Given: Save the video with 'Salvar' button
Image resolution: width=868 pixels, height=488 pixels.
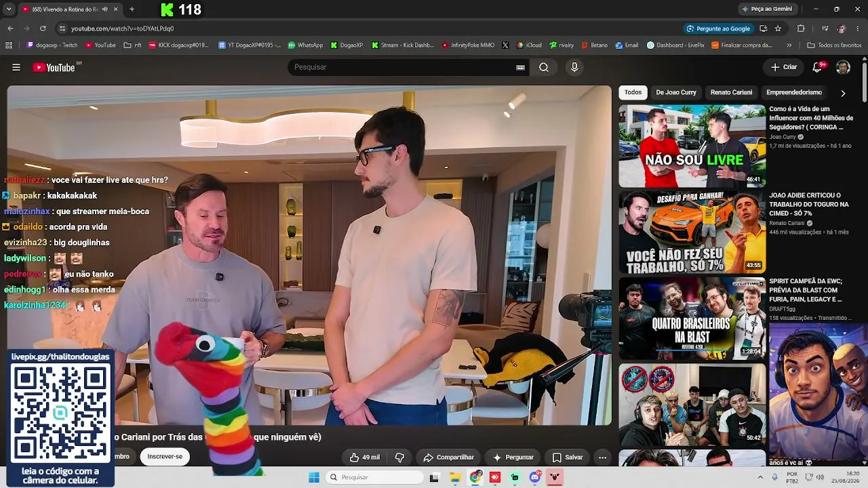Looking at the screenshot, I should [x=568, y=457].
